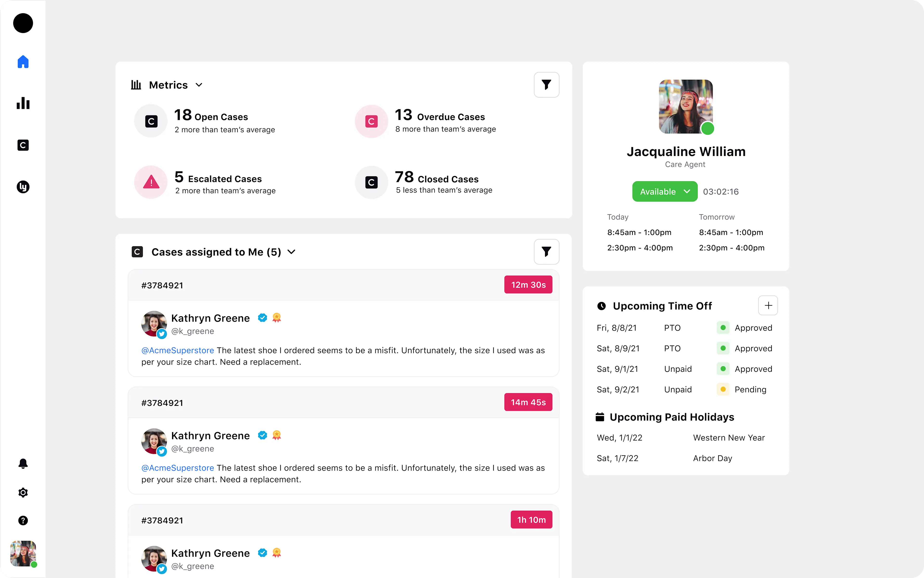The height and width of the screenshot is (578, 924).
Task: Click the Escalated Cases warning icon
Action: point(151,182)
